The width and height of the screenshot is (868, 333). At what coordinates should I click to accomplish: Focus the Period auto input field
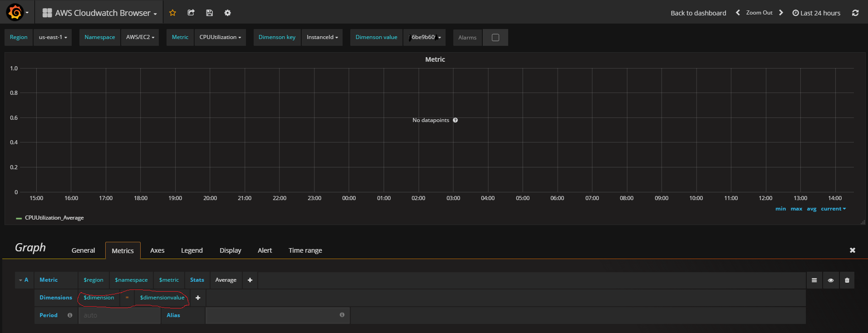(120, 315)
